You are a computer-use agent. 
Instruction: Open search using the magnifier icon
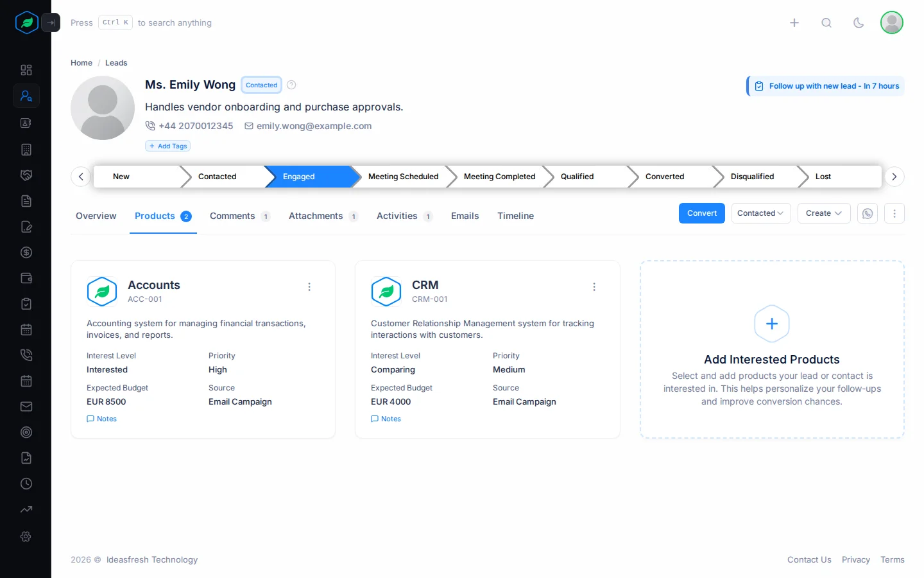826,22
